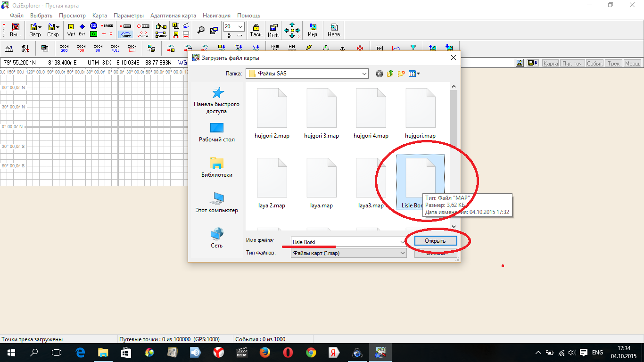
Task: Go up one folder level in dialog
Action: click(390, 74)
